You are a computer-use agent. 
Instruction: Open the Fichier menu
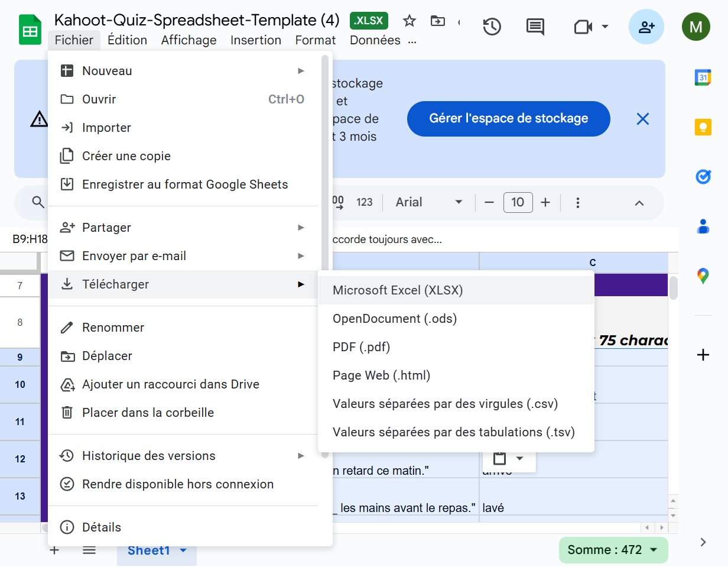[74, 40]
